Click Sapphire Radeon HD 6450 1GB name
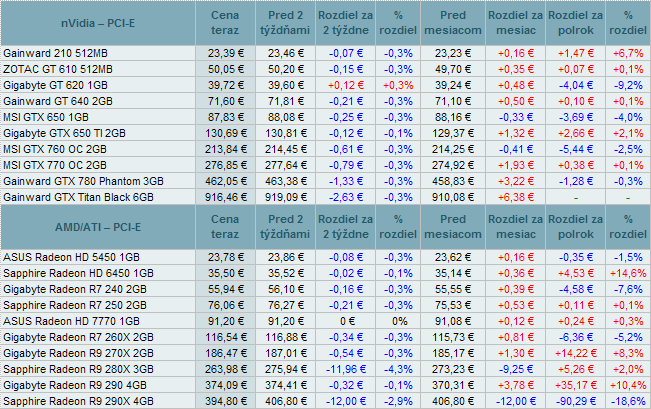 [x=78, y=274]
